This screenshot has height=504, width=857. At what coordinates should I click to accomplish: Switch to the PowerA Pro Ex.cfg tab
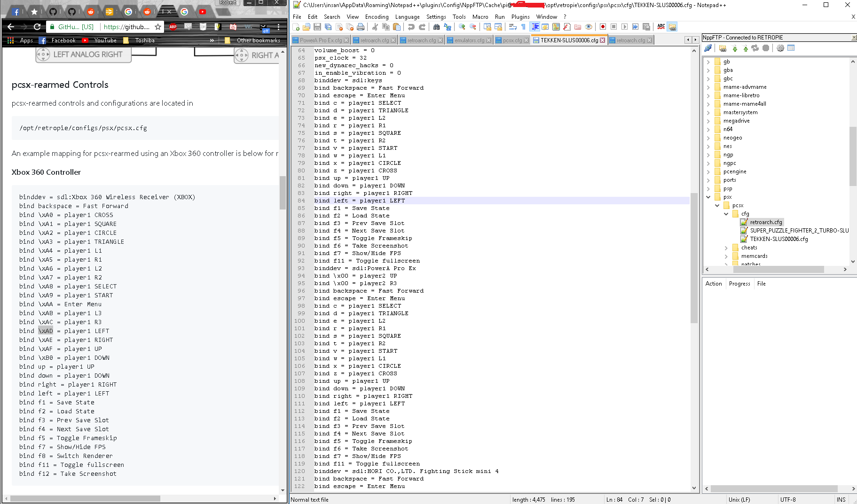tap(321, 40)
